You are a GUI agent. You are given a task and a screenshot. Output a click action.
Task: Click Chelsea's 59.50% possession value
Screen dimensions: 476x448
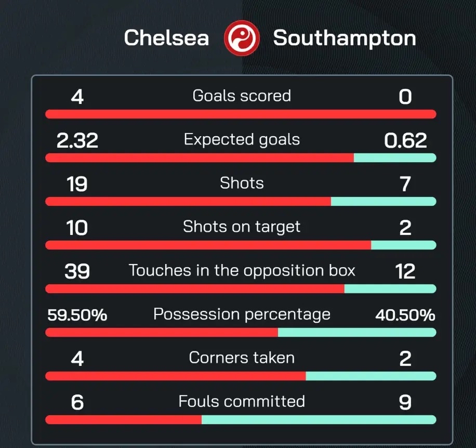[x=77, y=315]
